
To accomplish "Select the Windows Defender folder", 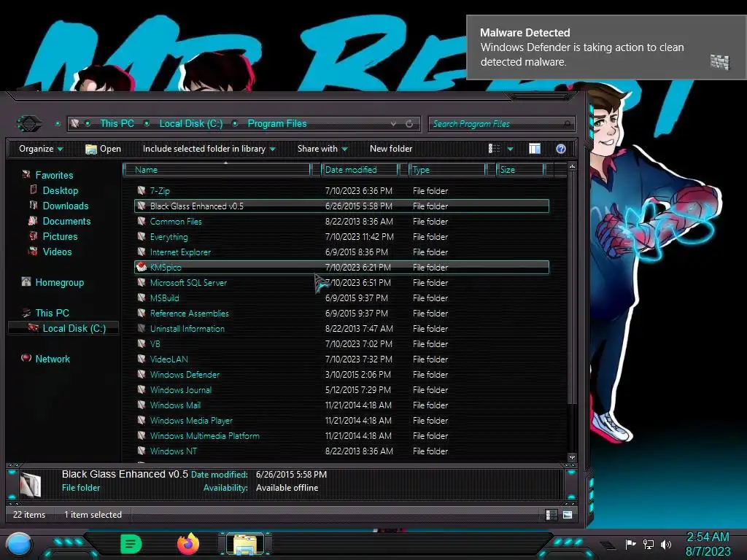I will 185,374.
